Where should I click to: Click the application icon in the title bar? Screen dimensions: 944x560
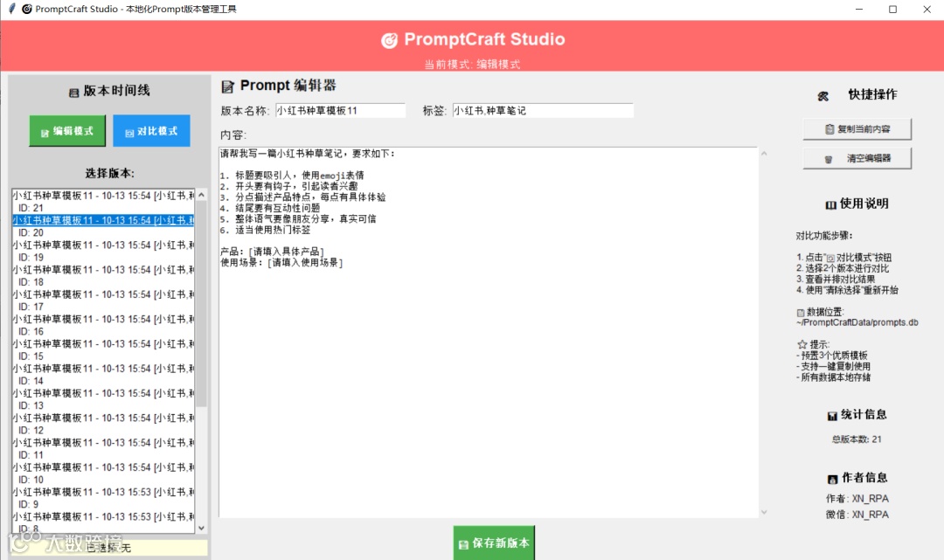pos(26,9)
